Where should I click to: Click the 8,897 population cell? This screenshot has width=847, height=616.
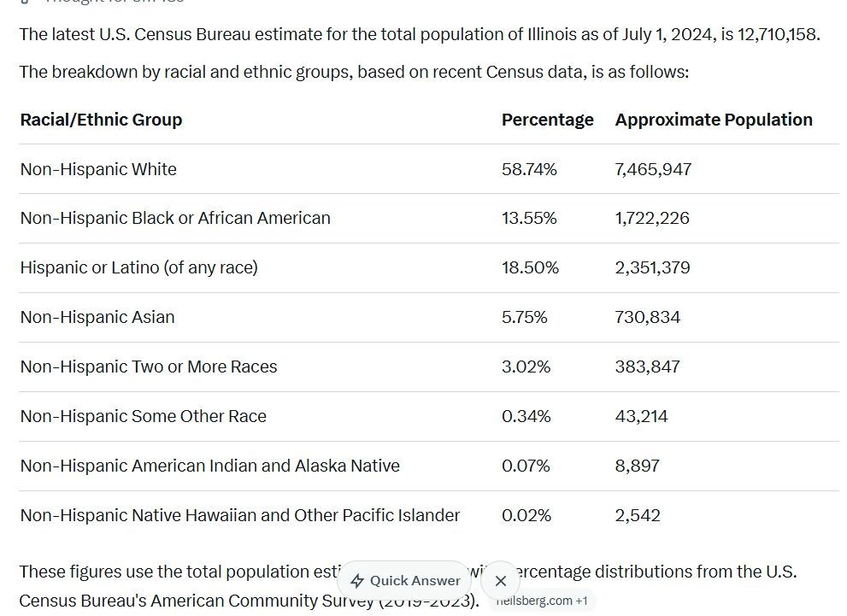coord(637,466)
